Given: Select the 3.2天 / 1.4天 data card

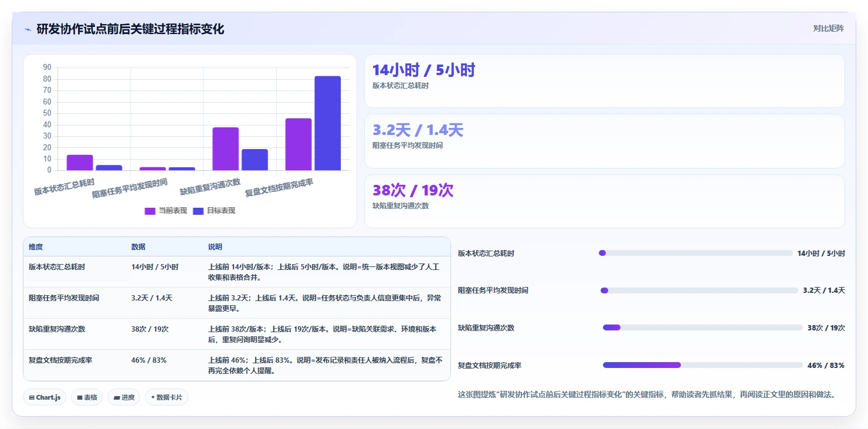Looking at the screenshot, I should (x=605, y=141).
